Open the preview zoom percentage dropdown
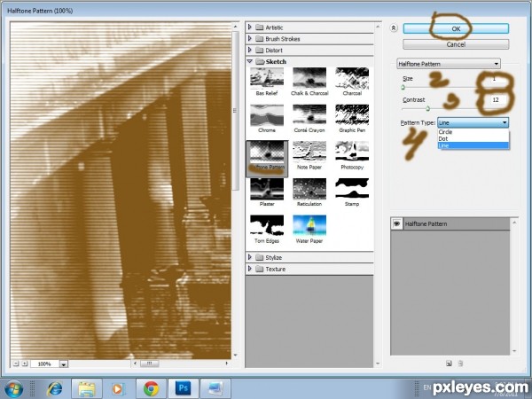 tap(64, 364)
